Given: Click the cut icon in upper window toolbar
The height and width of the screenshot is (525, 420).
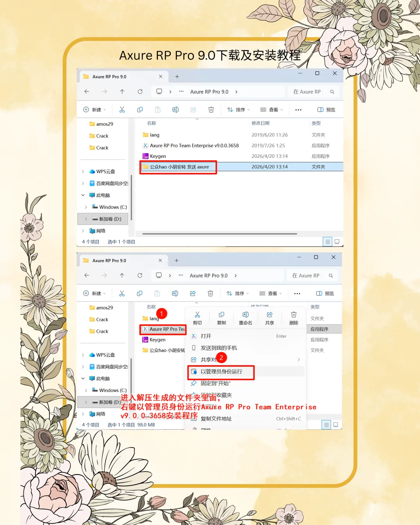Looking at the screenshot, I should (x=122, y=110).
